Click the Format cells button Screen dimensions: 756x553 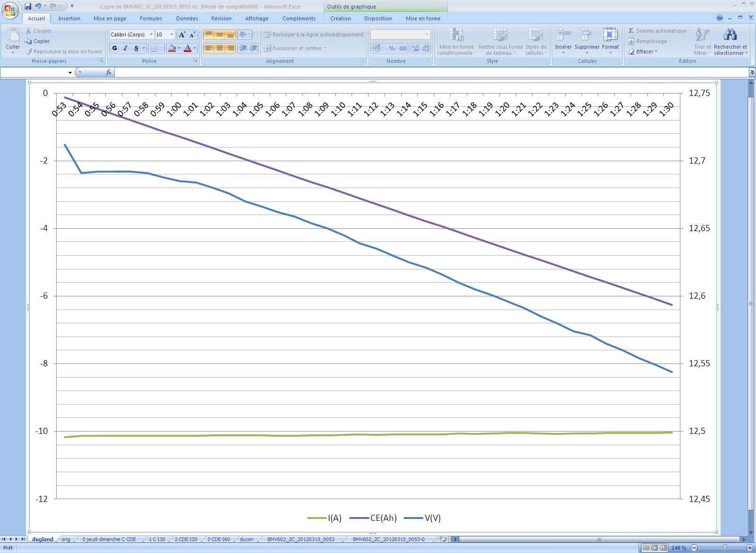pos(610,35)
